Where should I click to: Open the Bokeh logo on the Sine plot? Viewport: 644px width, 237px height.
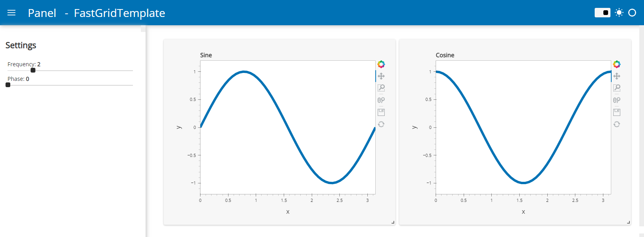click(381, 64)
